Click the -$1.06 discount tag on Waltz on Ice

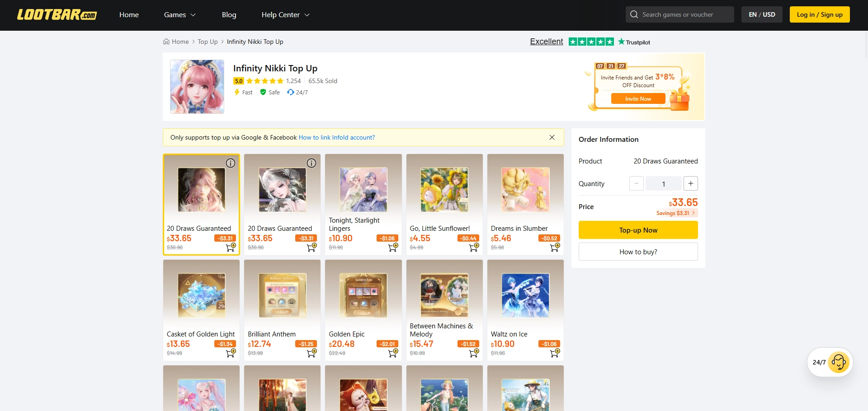click(550, 344)
